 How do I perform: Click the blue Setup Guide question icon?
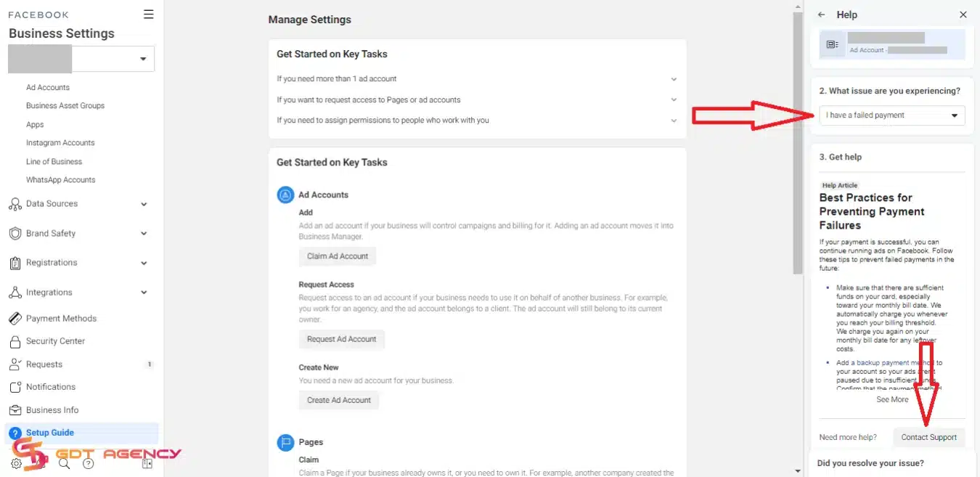(x=15, y=433)
